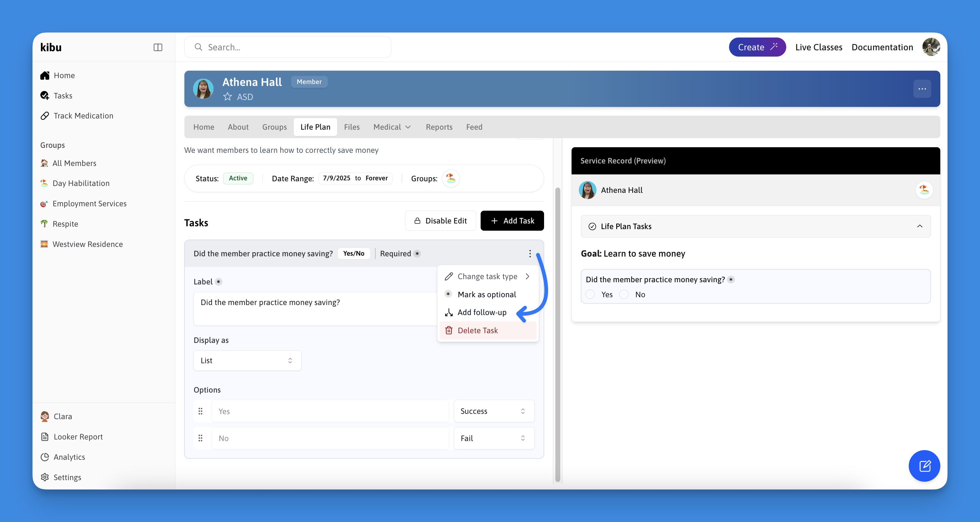This screenshot has height=522, width=980.
Task: Choose Mark as optional in context menu
Action: pos(487,294)
